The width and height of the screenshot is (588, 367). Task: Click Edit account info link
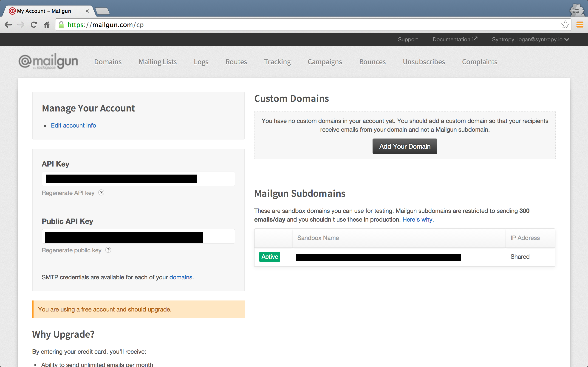pos(73,125)
